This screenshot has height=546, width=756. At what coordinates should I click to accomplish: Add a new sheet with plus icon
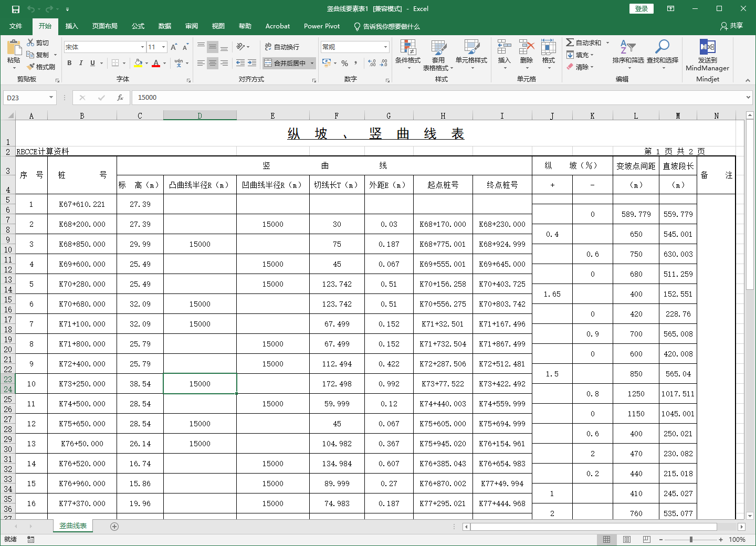click(x=114, y=526)
